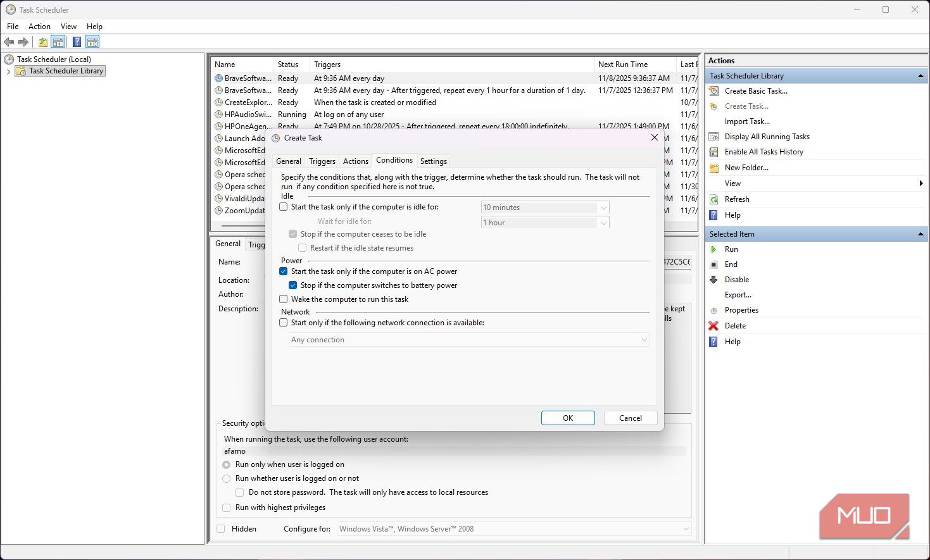930x560 pixels.
Task: Open the Actions tab in Create Task
Action: pos(356,161)
